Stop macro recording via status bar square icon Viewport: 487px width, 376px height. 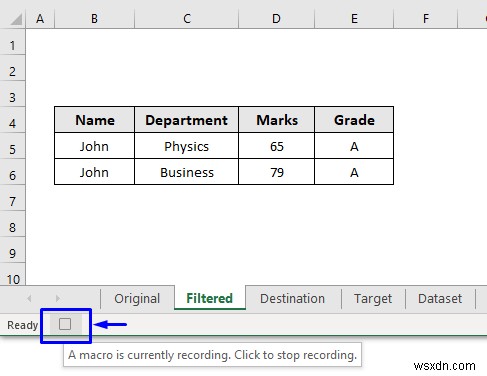point(65,324)
